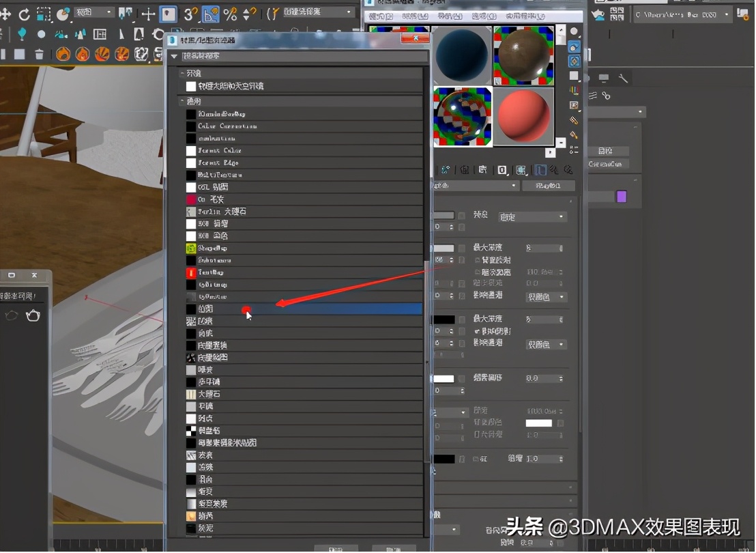Screen dimensions: 756x553
Task: Select the Select and Rotate tool
Action: [23, 13]
